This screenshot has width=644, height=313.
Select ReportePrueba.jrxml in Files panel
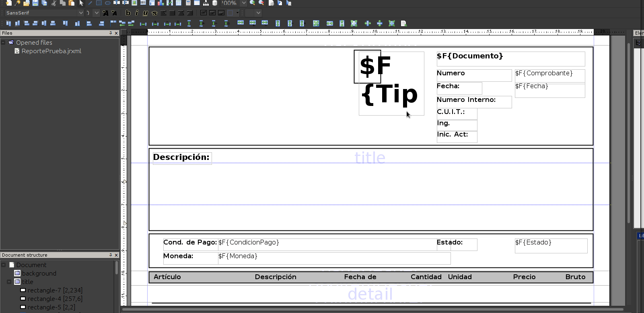[x=51, y=51]
